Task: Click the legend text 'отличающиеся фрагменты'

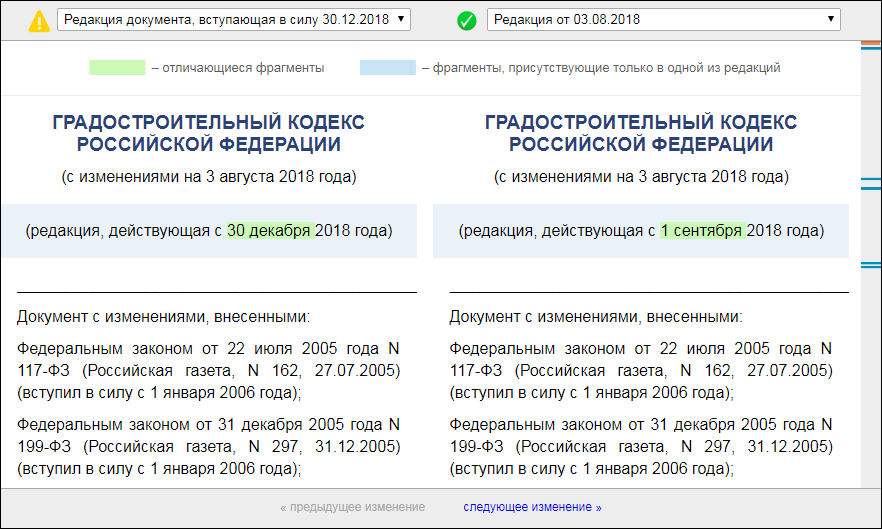Action: pos(237,68)
